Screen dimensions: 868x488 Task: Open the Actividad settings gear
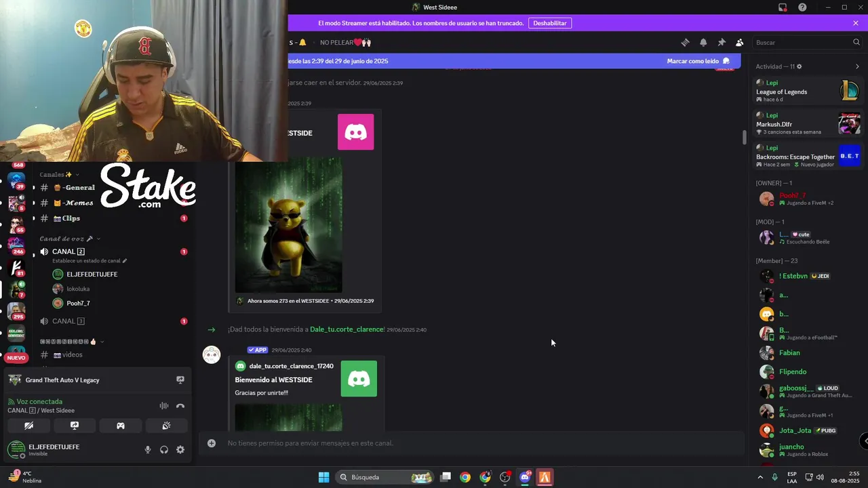click(x=799, y=66)
